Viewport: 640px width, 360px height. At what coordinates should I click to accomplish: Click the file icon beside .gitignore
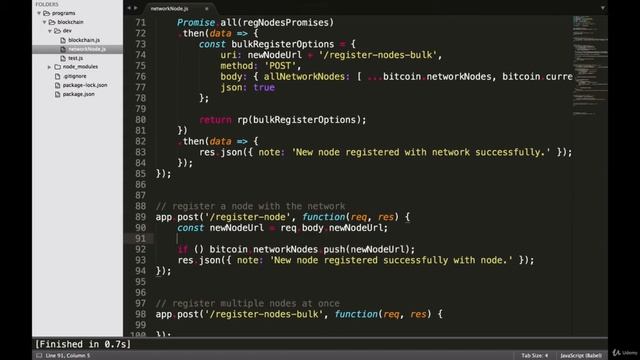58,76
